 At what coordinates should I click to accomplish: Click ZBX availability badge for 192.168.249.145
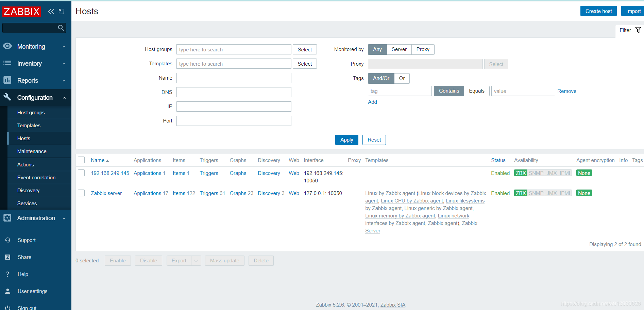(x=521, y=173)
